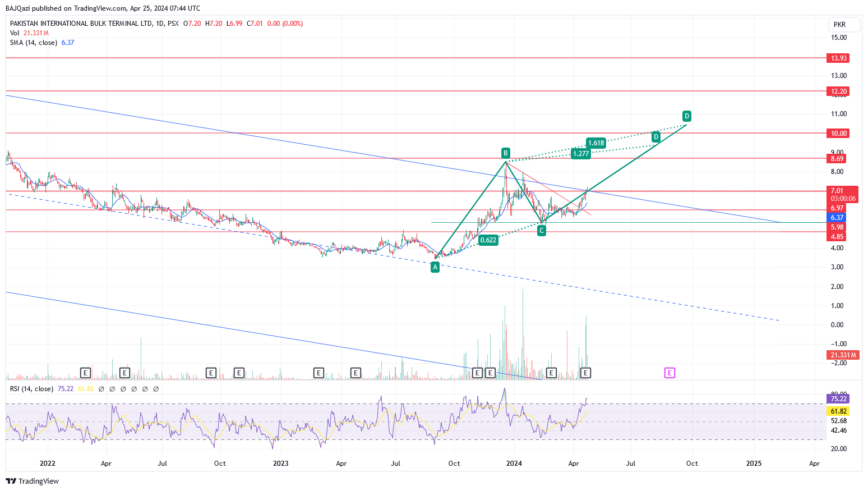Select the pattern point C label
Viewport: 868px width, 491px height.
541,231
